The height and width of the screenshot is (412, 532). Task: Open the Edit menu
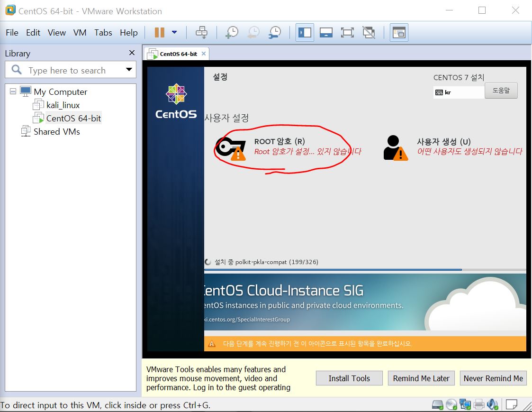(x=33, y=33)
